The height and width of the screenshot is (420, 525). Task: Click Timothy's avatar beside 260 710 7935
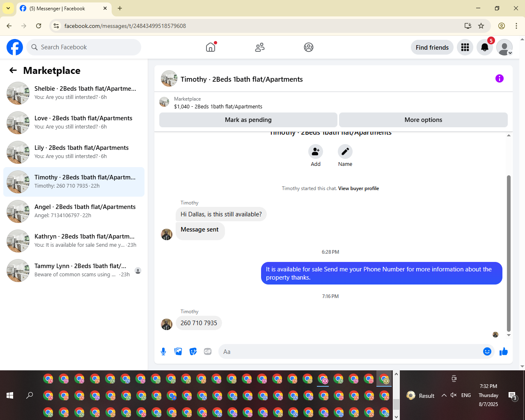pos(167,324)
